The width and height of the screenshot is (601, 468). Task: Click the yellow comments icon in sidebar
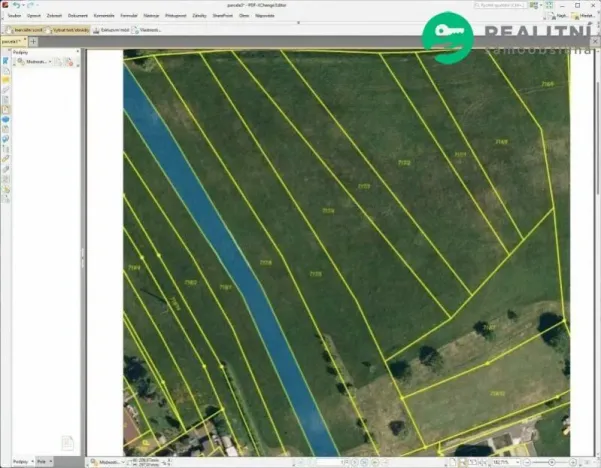(x=5, y=77)
